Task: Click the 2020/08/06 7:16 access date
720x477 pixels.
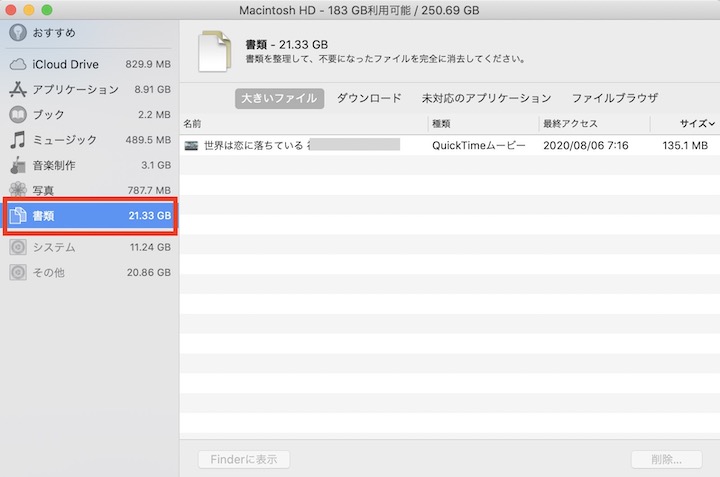Action: [585, 146]
